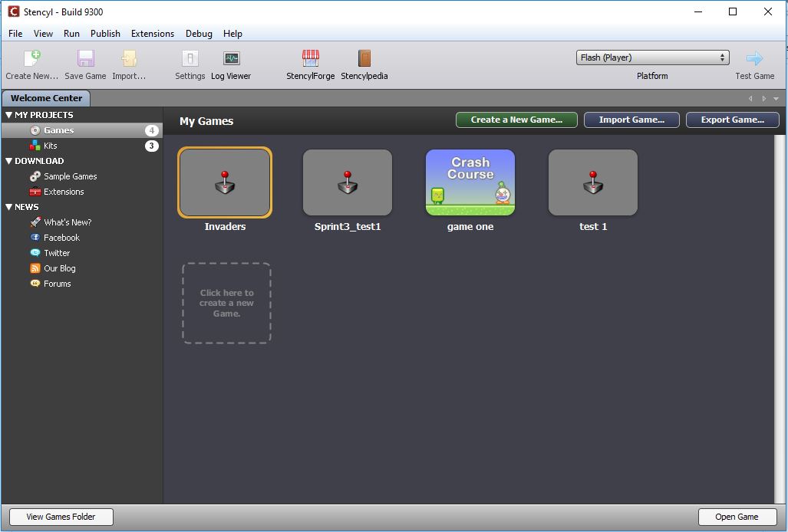The height and width of the screenshot is (532, 788).
Task: Click Export Game button
Action: pyautogui.click(x=732, y=120)
